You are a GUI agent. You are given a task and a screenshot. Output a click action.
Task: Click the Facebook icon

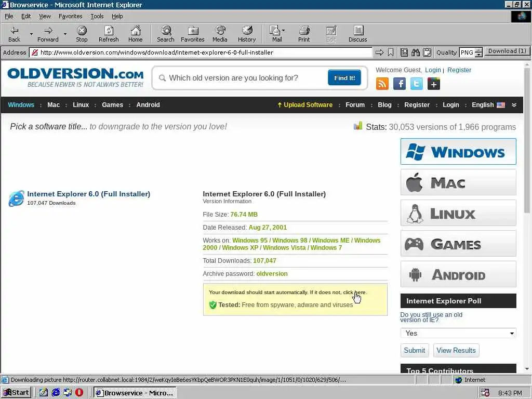coord(400,84)
